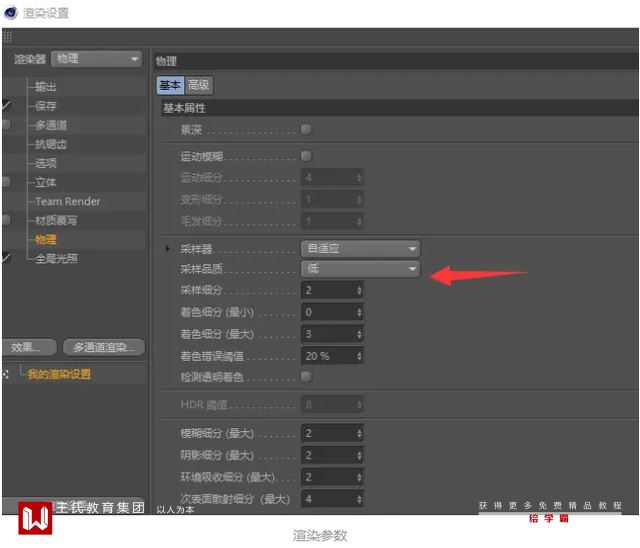Click the target icon beside 我的渲染设置
The height and width of the screenshot is (548, 640).
(x=5, y=374)
